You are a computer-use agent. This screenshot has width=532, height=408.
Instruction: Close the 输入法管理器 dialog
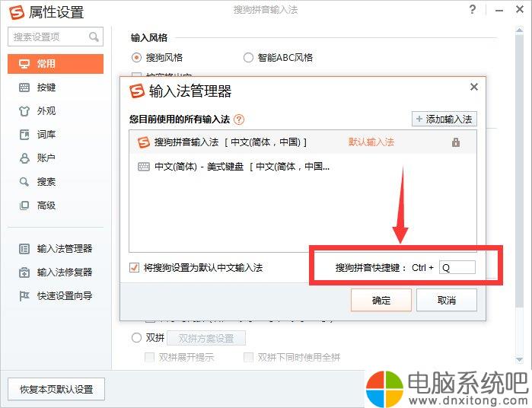pos(474,88)
